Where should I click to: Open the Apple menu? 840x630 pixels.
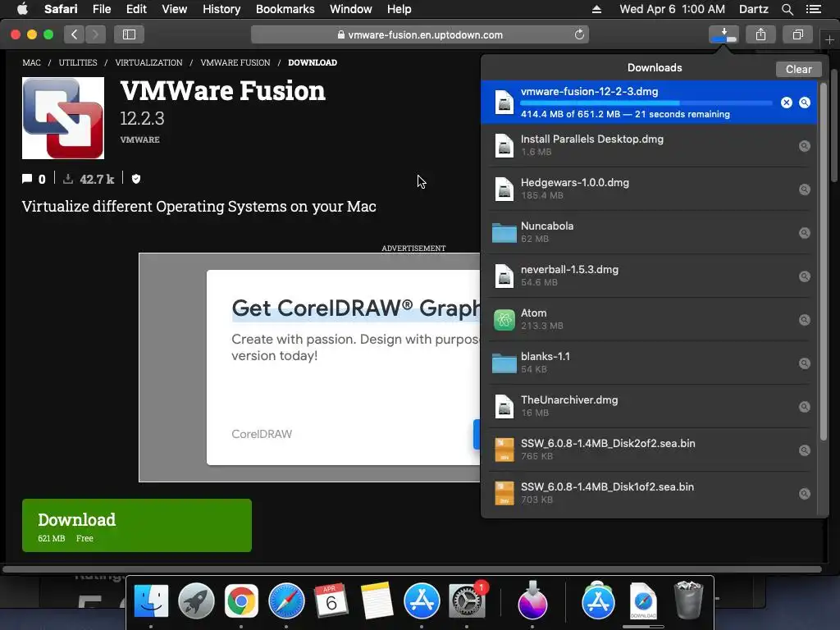(x=22, y=9)
